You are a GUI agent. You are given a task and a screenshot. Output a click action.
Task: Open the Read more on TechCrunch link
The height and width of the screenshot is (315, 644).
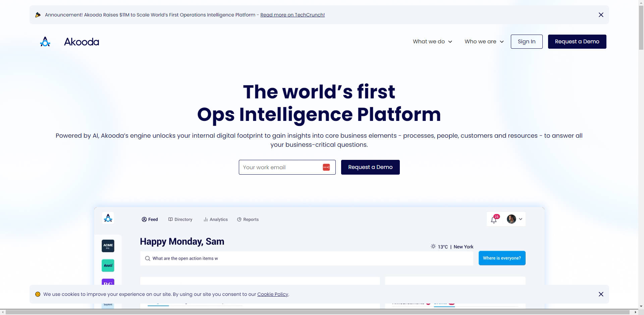292,15
